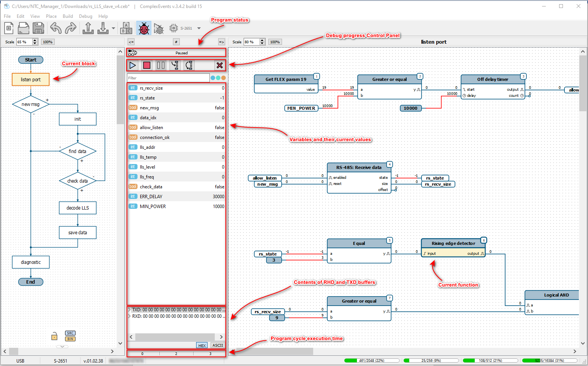Click the Step to next function icon
Image resolution: width=588 pixels, height=366 pixels.
[175, 65]
